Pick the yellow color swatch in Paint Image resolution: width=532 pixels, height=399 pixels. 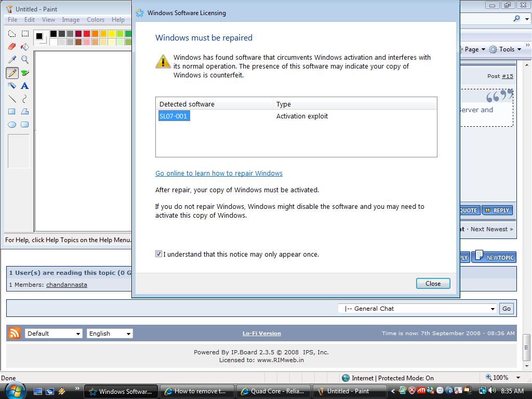(x=112, y=34)
